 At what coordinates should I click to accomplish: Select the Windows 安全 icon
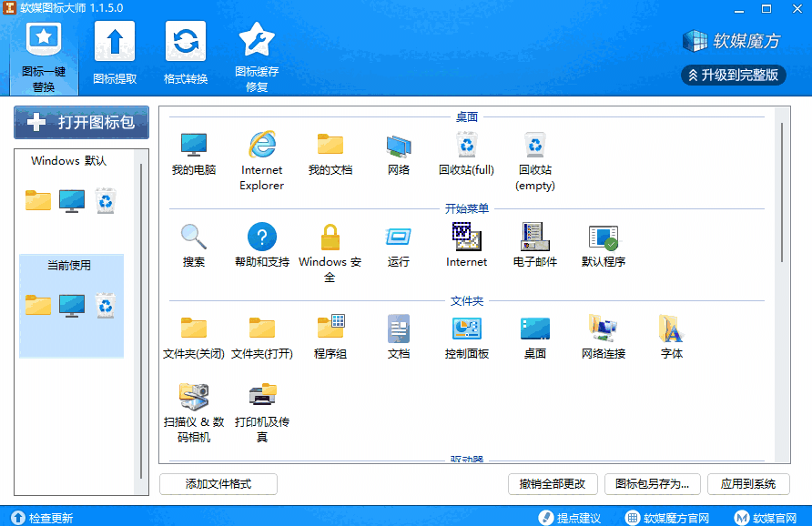(330, 238)
